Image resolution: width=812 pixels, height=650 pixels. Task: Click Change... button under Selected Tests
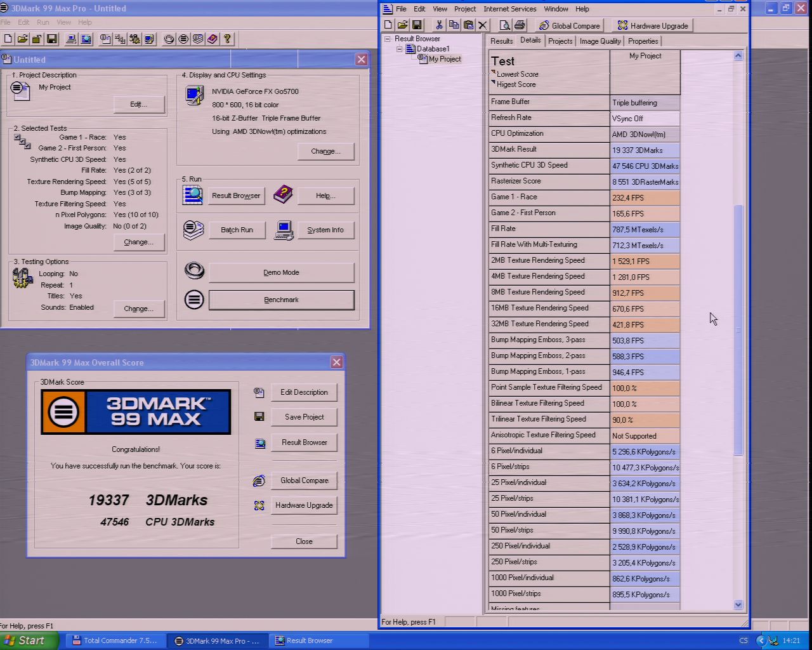point(139,242)
